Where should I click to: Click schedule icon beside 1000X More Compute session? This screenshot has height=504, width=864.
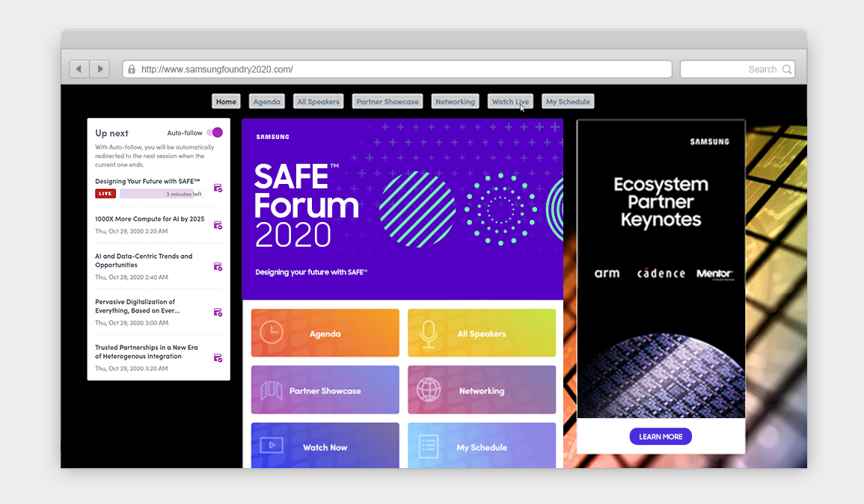click(218, 225)
